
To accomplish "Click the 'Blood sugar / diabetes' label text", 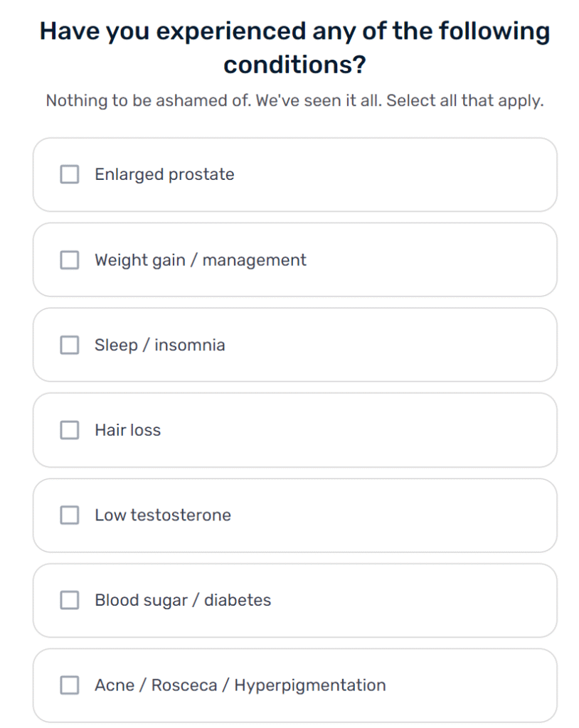I will [183, 600].
